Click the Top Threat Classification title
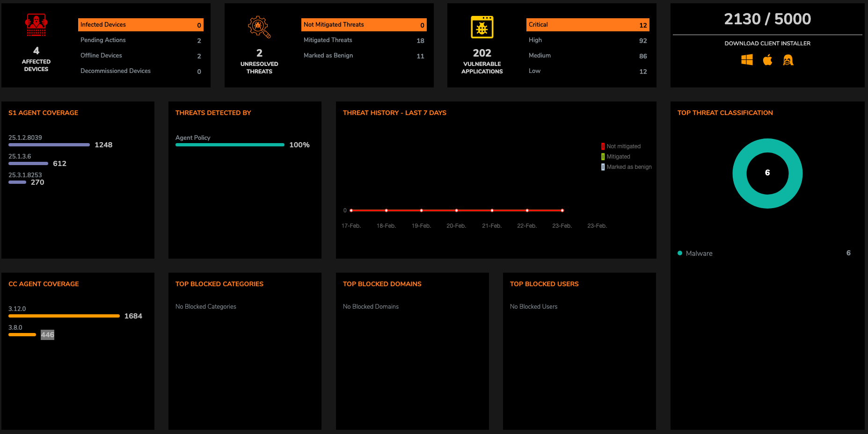This screenshot has height=434, width=868. pos(725,113)
